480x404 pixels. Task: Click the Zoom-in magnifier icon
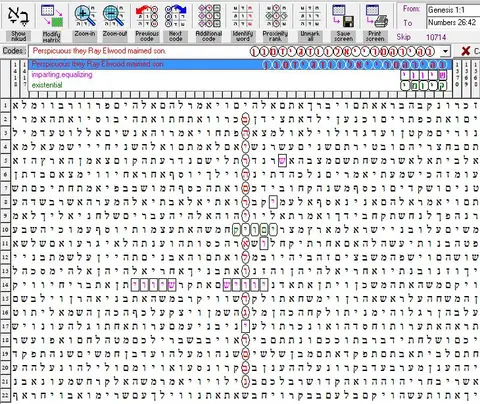(x=85, y=16)
